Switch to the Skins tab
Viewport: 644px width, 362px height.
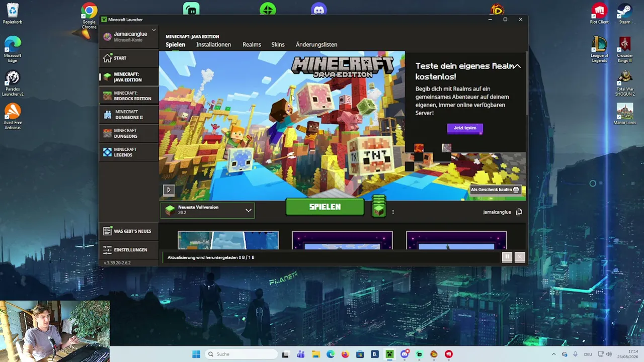278,44
